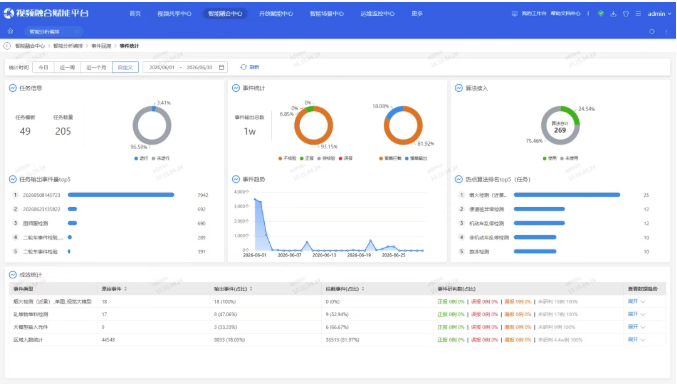Toggle orange legend under second 事件统计 donut

390,159
